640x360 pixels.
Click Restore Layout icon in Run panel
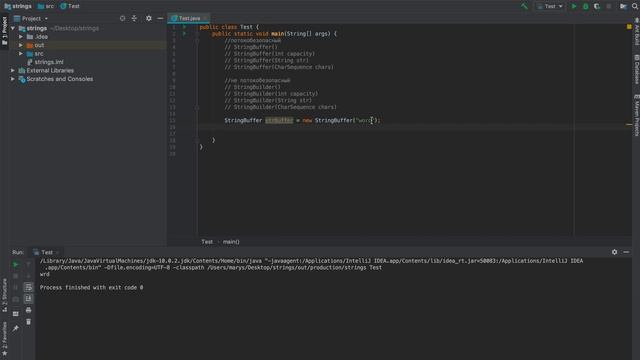[16, 314]
